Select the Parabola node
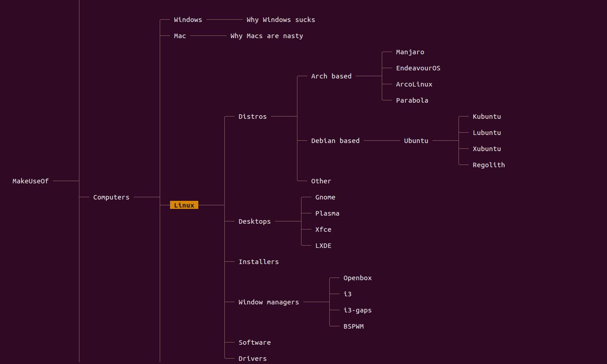This screenshot has width=607, height=364. [412, 100]
